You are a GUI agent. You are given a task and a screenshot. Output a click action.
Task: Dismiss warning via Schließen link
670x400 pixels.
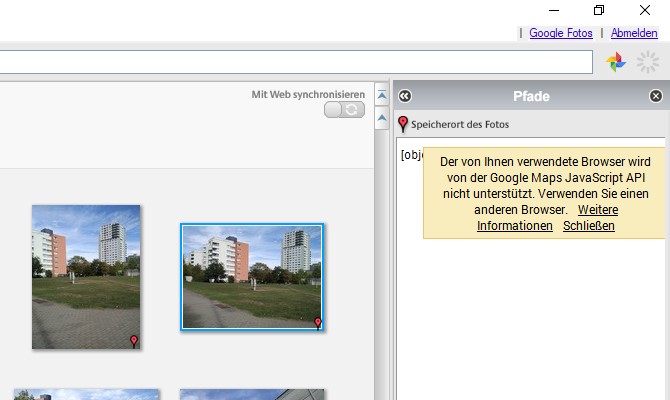click(588, 226)
